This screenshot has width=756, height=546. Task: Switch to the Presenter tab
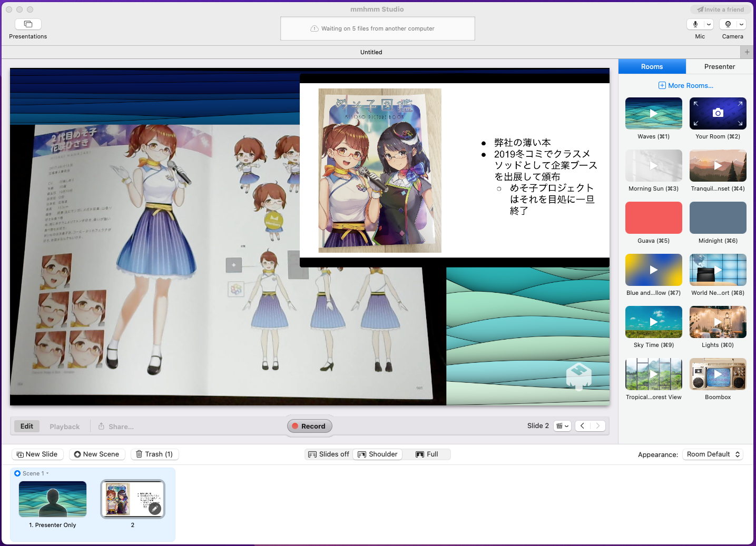point(720,66)
